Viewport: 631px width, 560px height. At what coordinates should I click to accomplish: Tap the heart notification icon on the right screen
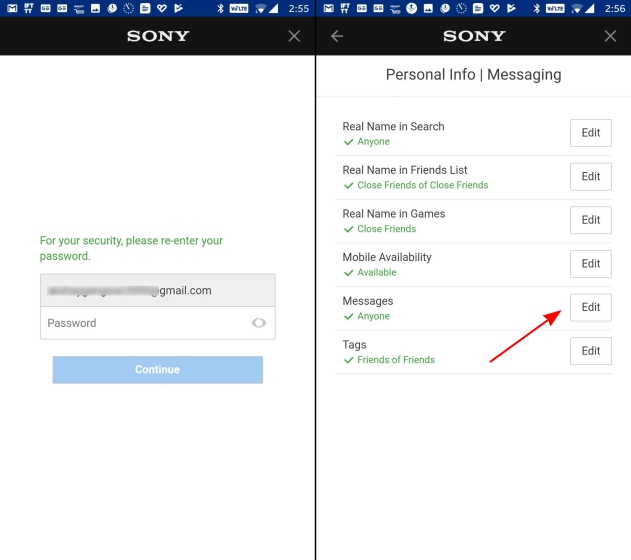tap(495, 8)
